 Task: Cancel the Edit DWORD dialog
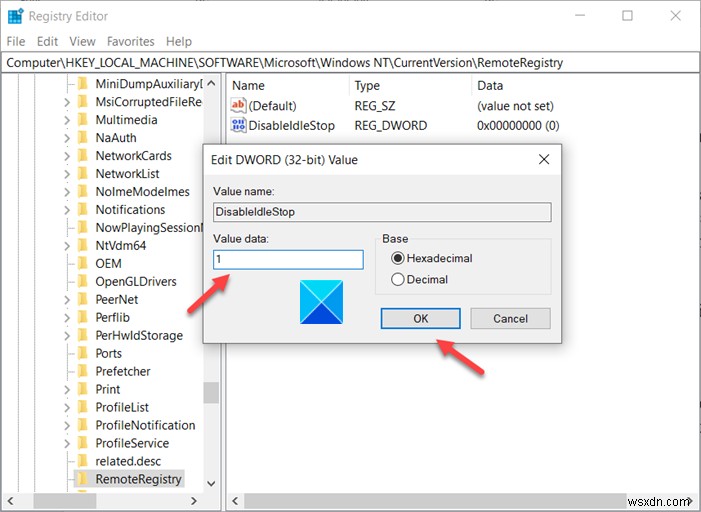click(510, 318)
